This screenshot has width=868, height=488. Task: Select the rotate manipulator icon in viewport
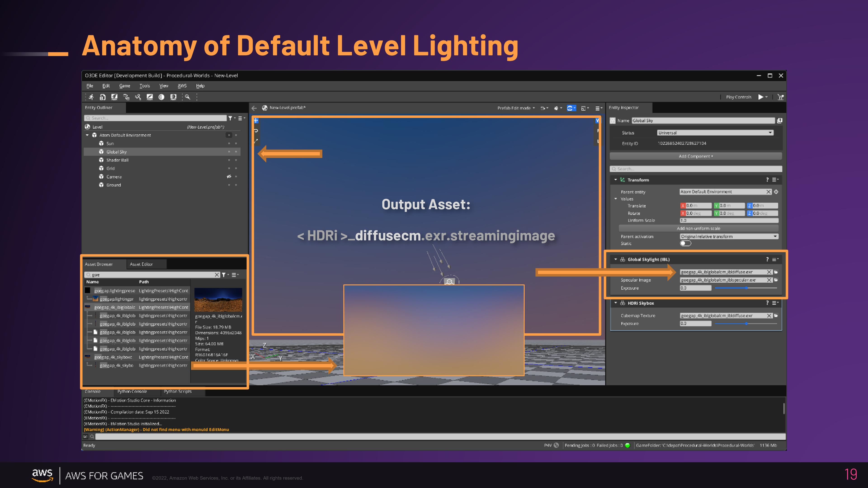point(256,131)
